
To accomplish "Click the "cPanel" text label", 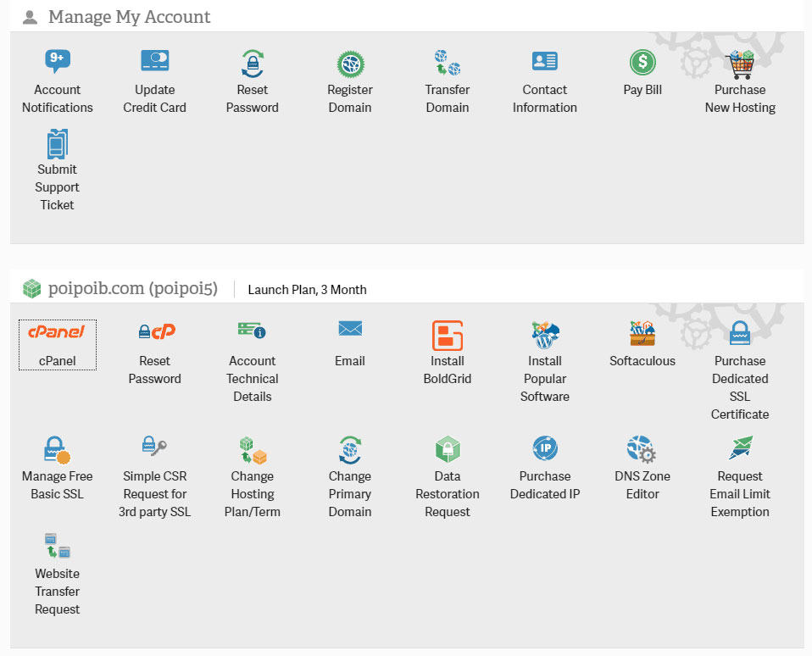I will 57,361.
